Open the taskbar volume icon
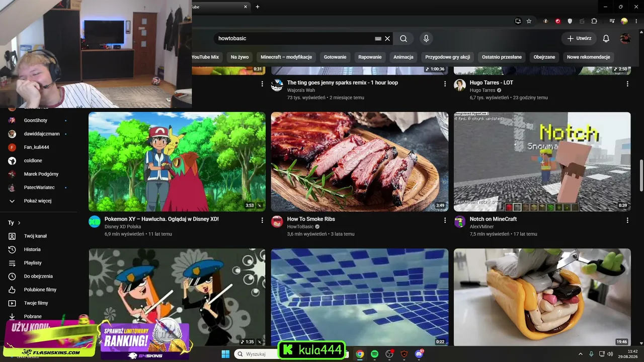This screenshot has width=644, height=362. 610,354
